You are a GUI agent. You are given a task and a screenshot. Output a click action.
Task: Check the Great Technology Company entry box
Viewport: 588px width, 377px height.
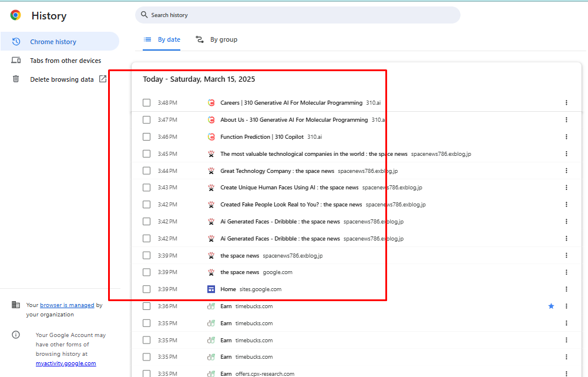[147, 171]
